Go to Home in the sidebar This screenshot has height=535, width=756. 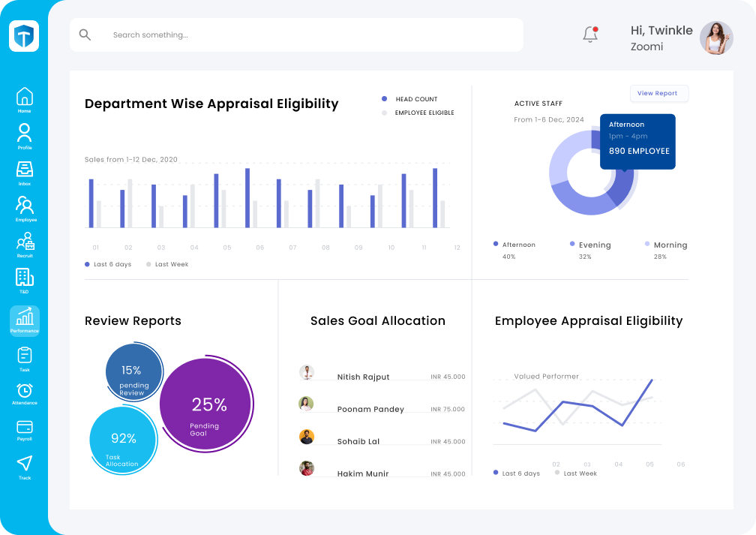(x=25, y=99)
